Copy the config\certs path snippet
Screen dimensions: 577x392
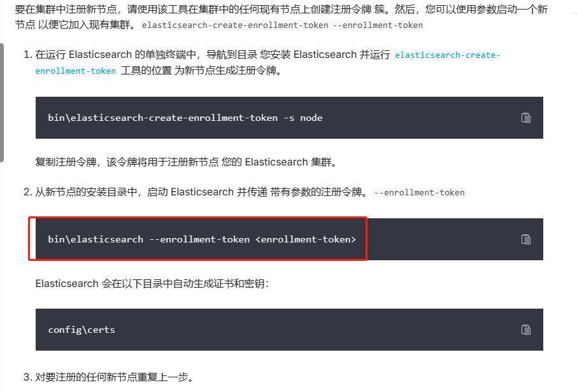click(x=526, y=330)
